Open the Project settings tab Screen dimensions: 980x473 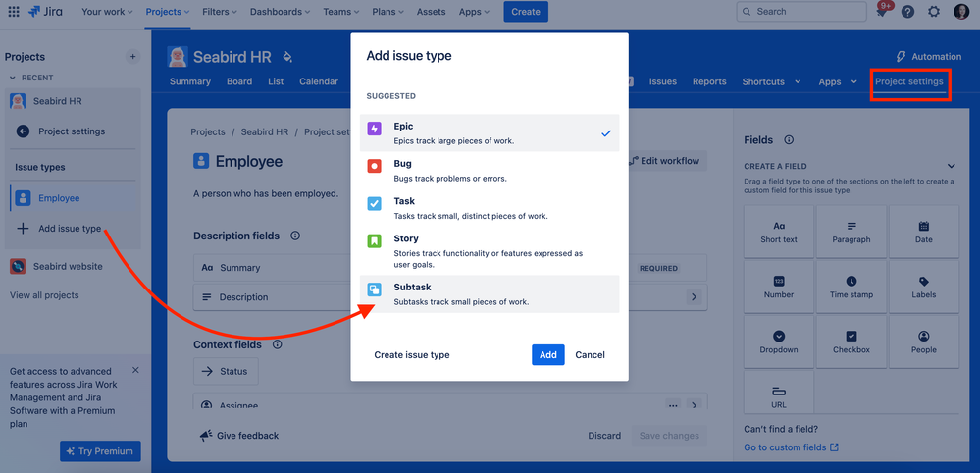[x=908, y=81]
